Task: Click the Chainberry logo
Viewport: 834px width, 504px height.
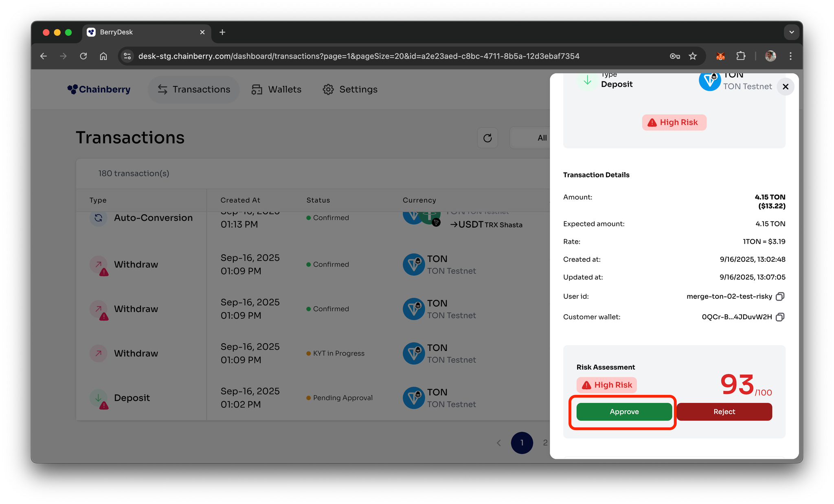Action: click(x=99, y=89)
